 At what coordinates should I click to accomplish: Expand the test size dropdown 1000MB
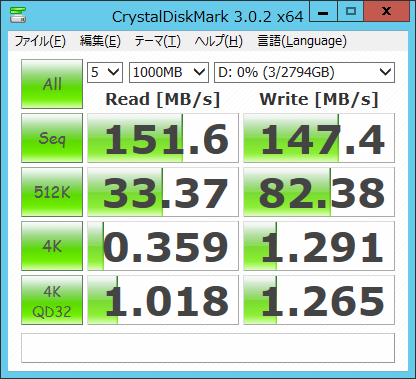[169, 72]
